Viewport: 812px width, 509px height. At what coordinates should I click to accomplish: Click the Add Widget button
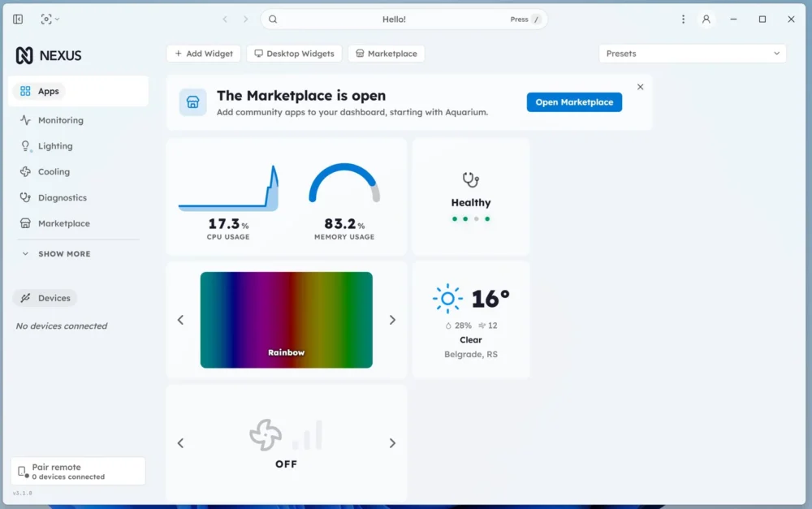point(204,54)
